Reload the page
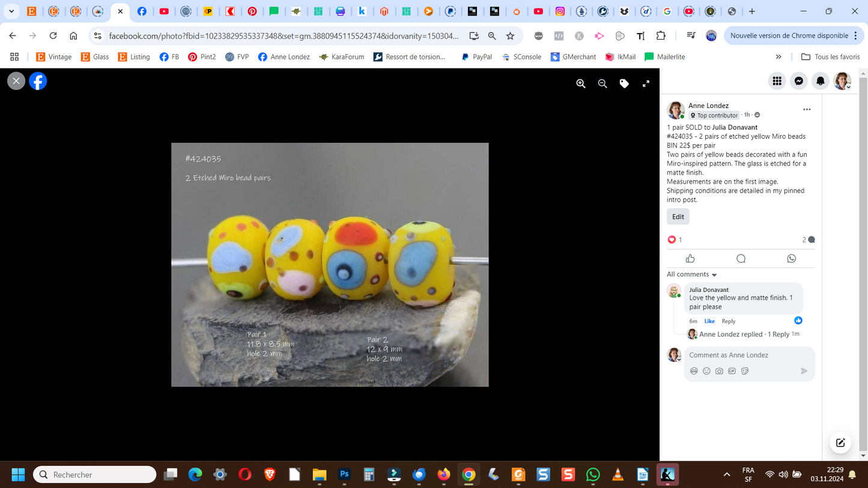This screenshot has width=868, height=488. (x=53, y=36)
